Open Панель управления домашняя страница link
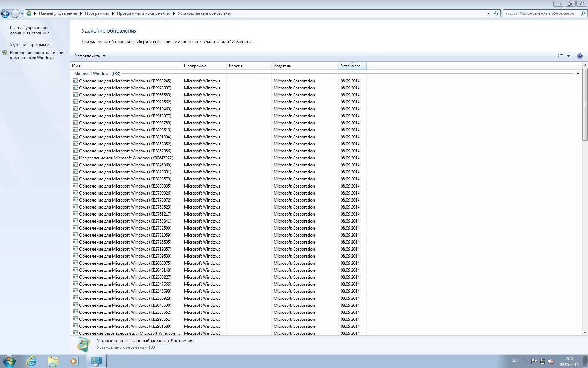The height and width of the screenshot is (368, 588). (x=30, y=30)
